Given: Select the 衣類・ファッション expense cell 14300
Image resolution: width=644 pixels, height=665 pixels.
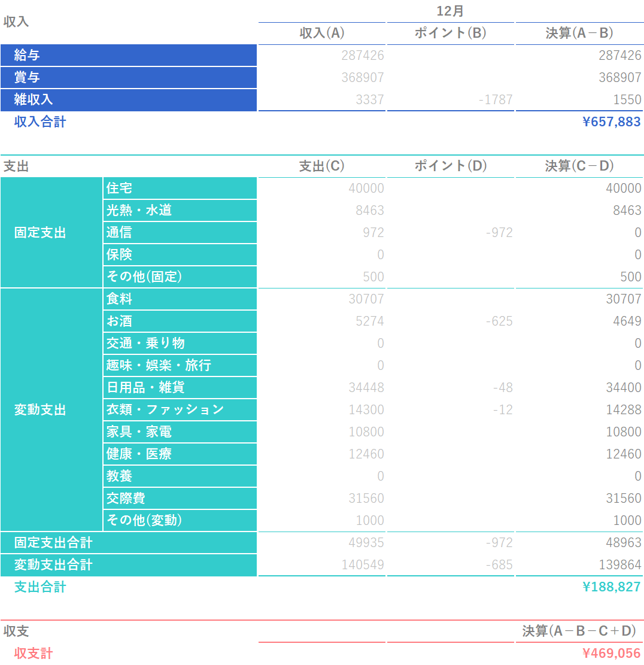Looking at the screenshot, I should click(x=366, y=410).
